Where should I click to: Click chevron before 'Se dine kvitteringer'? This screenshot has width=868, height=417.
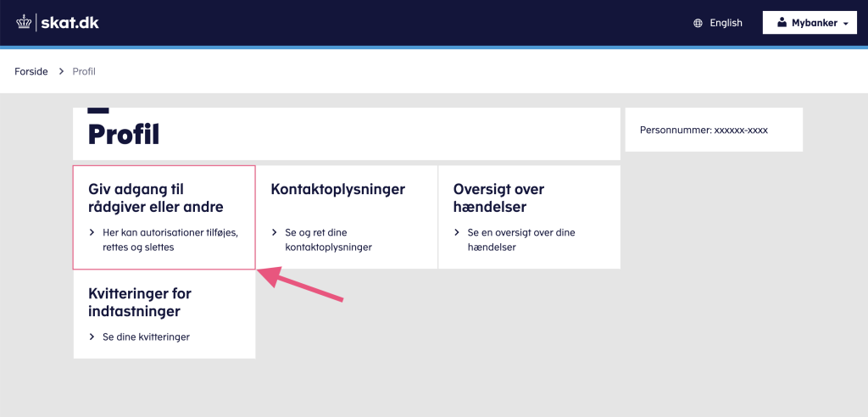[92, 336]
